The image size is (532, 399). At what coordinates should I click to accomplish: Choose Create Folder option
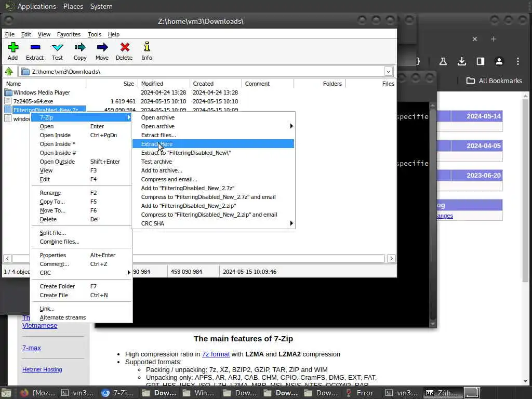pyautogui.click(x=81, y=286)
